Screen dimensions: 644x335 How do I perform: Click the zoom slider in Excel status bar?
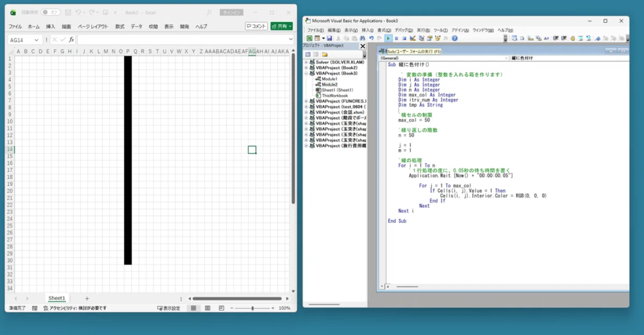(x=253, y=308)
